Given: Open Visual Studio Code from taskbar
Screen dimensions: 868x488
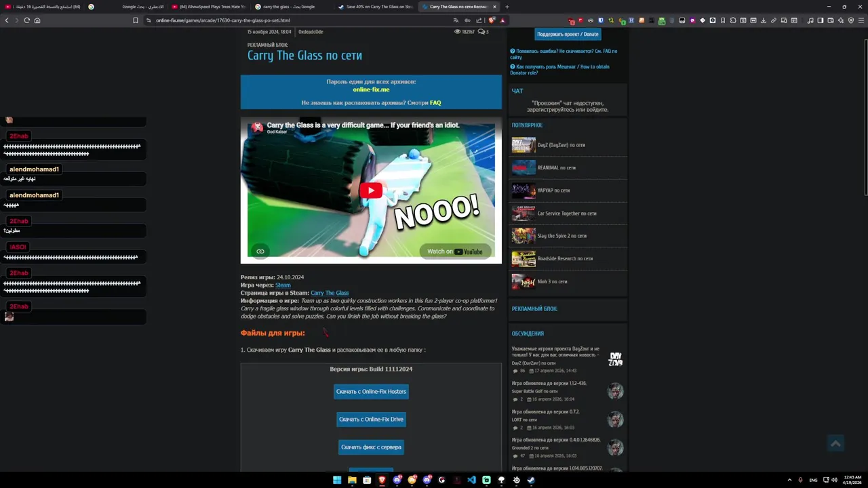Looking at the screenshot, I should click(x=471, y=480).
